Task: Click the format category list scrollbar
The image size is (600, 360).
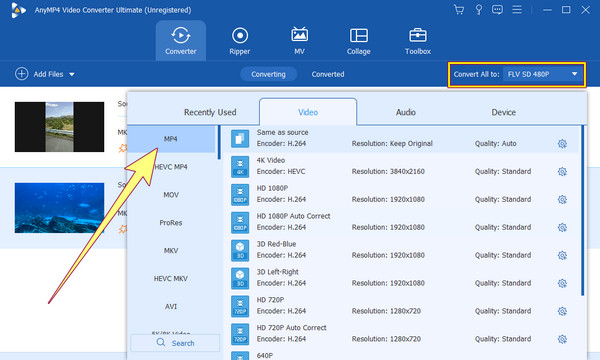Action: point(219,142)
